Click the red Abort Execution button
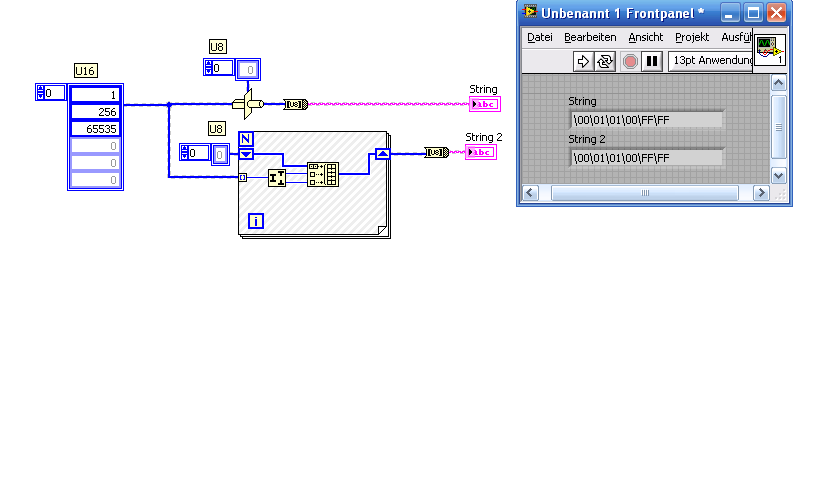Screen dimensions: 830x503 (629, 61)
